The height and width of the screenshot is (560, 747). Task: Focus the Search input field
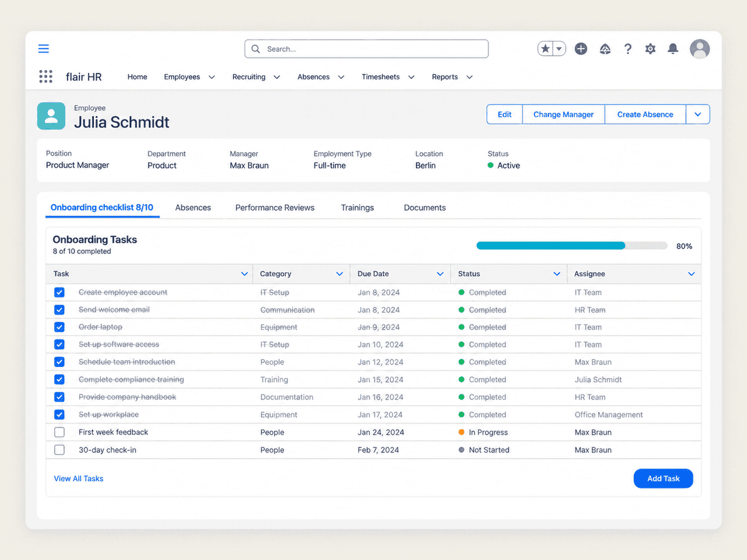(x=366, y=49)
